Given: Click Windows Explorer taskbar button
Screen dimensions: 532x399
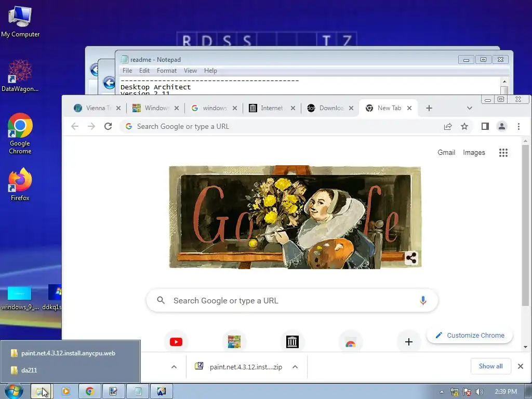Looking at the screenshot, I should pos(41,392).
